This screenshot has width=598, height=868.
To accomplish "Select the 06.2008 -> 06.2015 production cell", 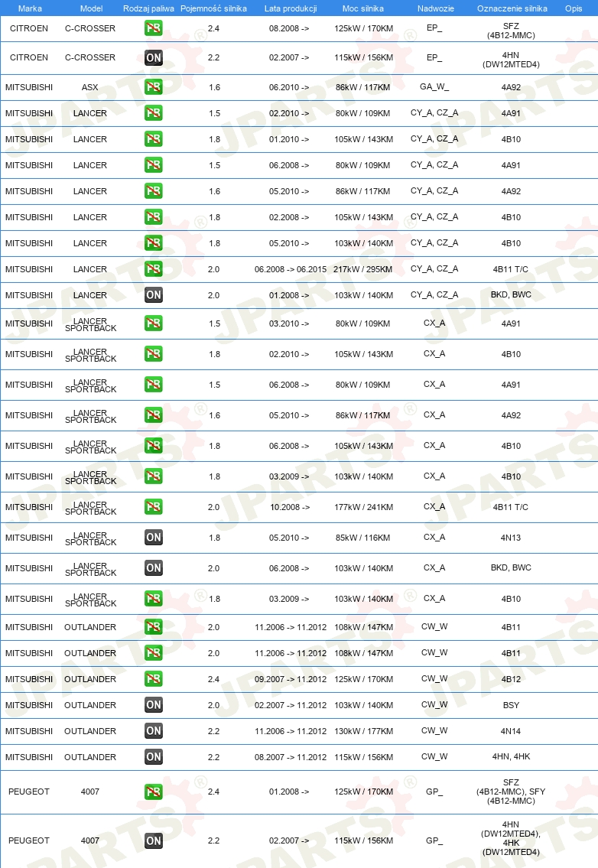I will 291,269.
